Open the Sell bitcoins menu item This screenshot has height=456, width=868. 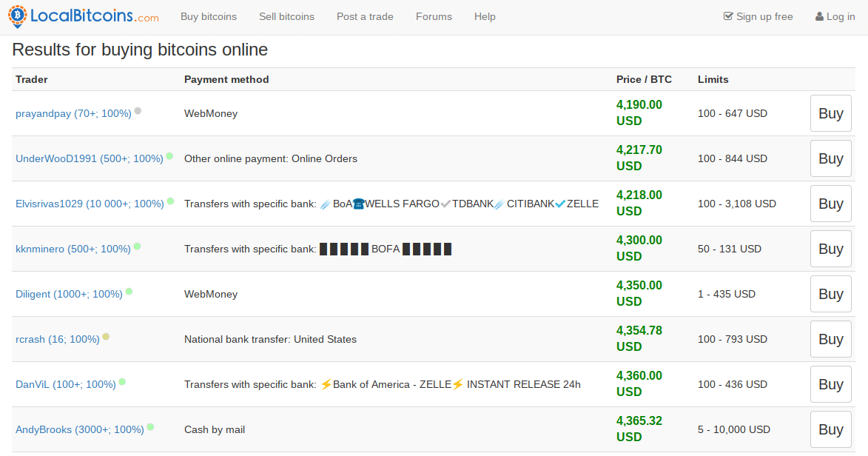coord(287,16)
